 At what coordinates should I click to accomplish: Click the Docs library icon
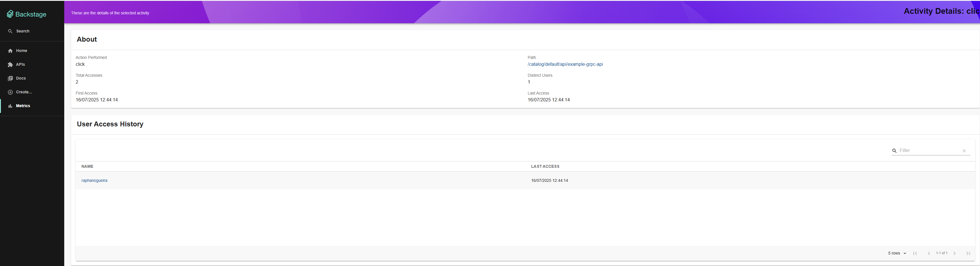click(10, 78)
